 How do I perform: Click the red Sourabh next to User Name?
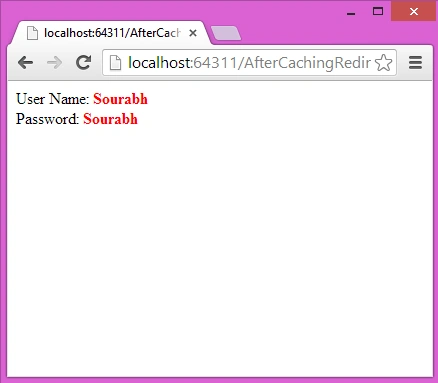(120, 99)
